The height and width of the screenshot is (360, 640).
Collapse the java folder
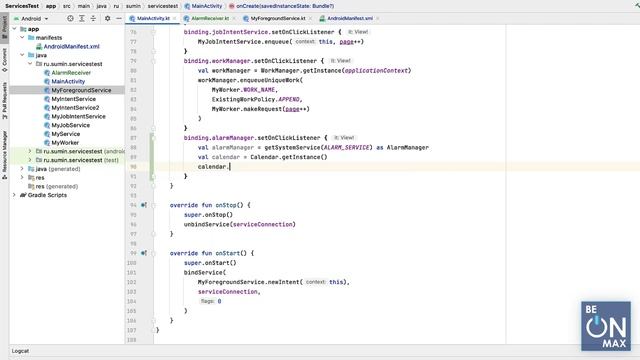[22, 55]
